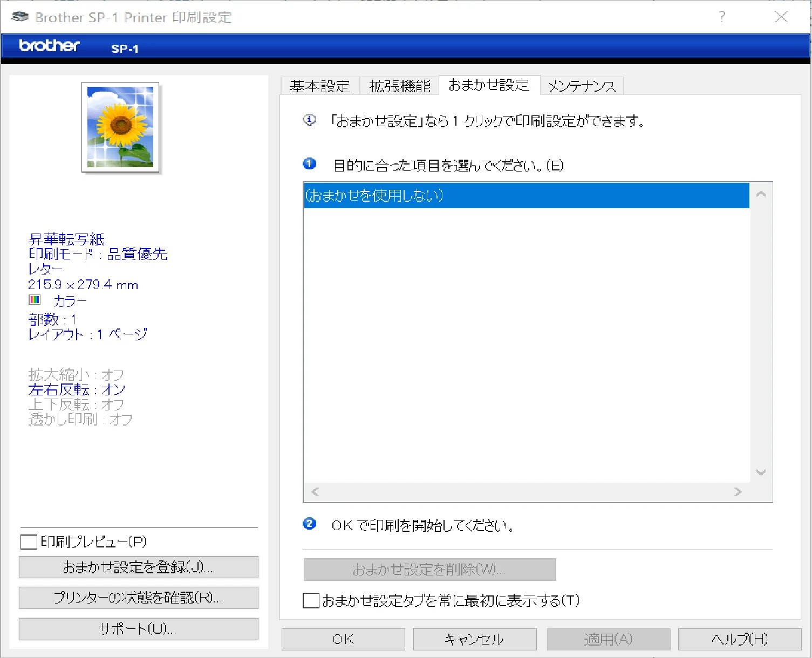
Task: Click the 左右反転 : オン text
Action: coord(77,389)
